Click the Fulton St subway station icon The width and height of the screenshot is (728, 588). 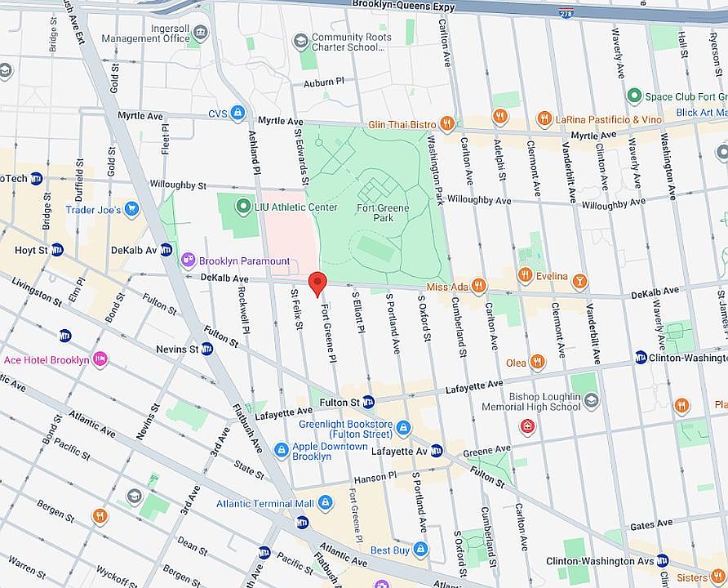click(x=368, y=403)
